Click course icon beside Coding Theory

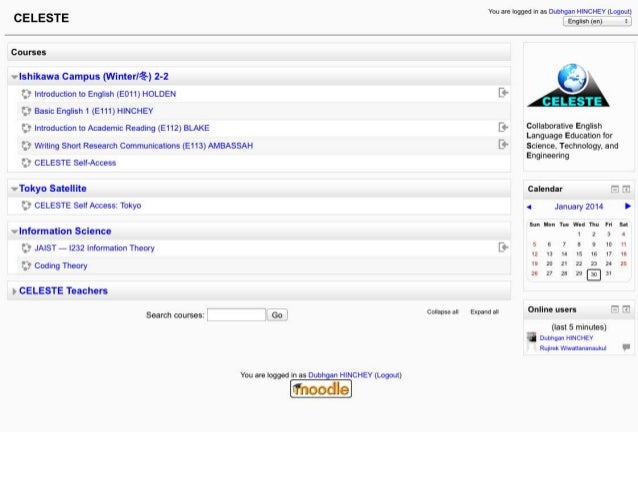(26, 266)
